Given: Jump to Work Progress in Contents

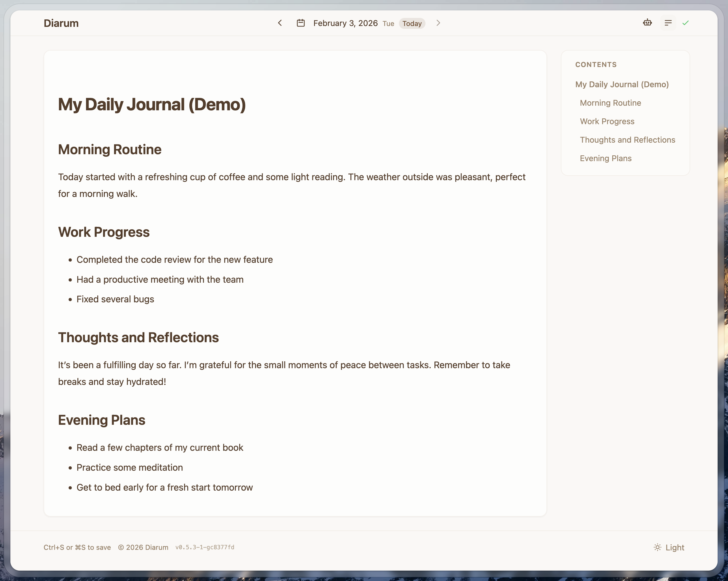Looking at the screenshot, I should click(x=607, y=121).
